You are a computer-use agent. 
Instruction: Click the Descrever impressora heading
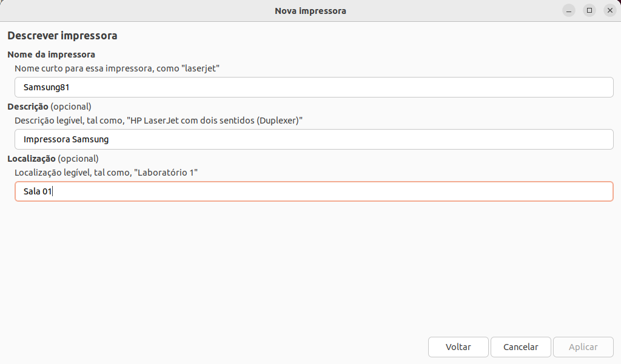coord(62,36)
